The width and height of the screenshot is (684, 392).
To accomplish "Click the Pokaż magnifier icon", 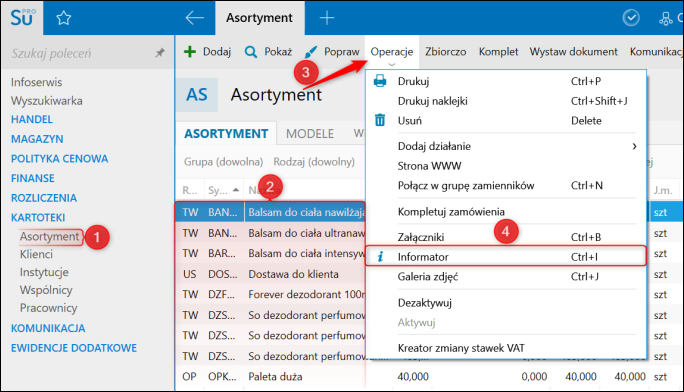I will (251, 52).
